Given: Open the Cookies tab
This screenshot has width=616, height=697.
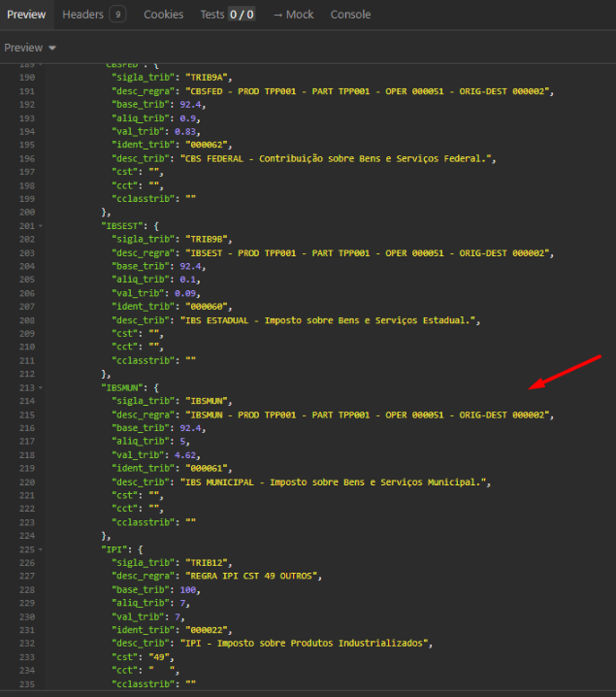Looking at the screenshot, I should (163, 15).
